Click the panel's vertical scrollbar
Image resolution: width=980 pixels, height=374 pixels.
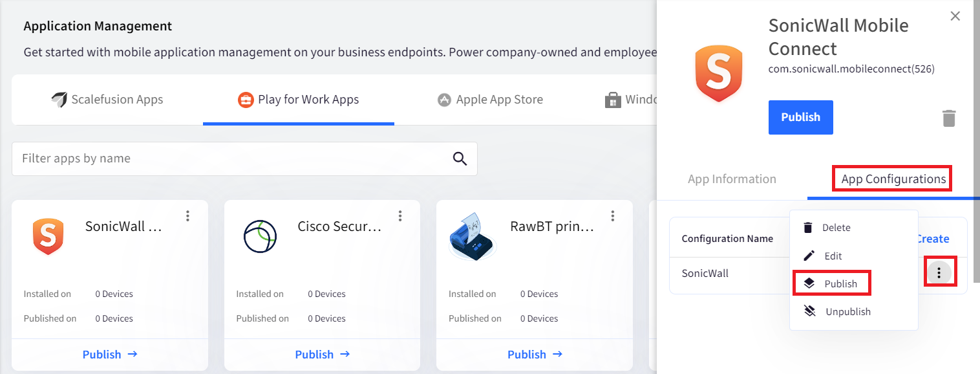[x=976, y=141]
